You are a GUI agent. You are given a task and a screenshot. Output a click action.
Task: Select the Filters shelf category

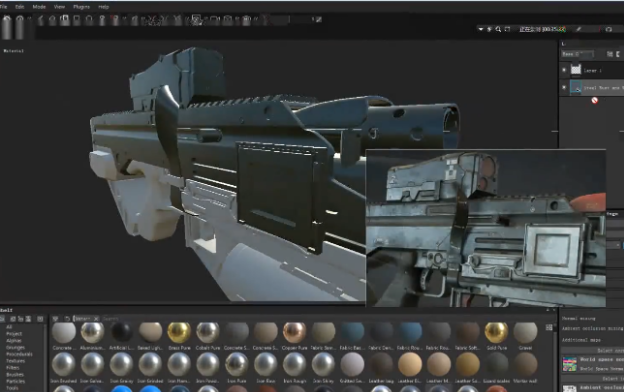click(12, 367)
